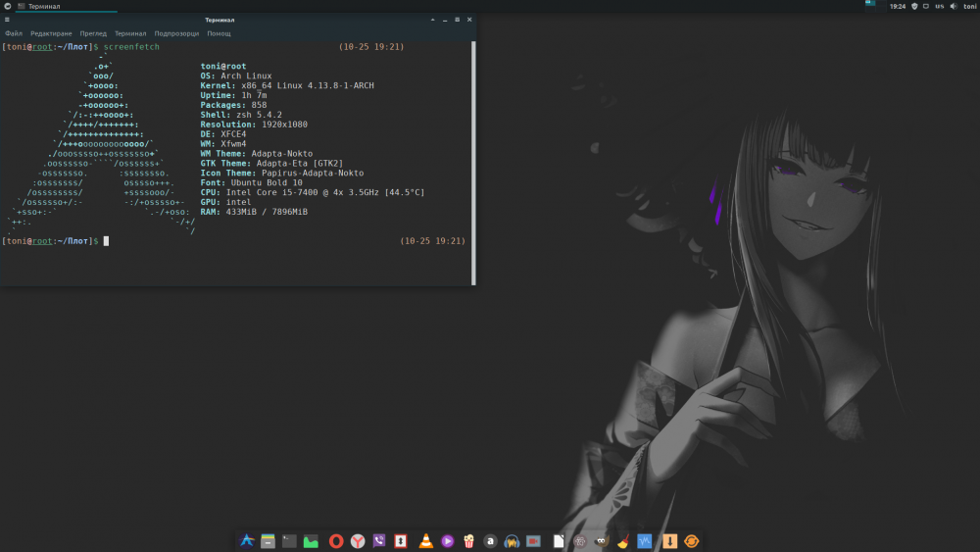Open the orange download arrow icon in the dock
Screen dimensions: 980x552
[x=670, y=541]
